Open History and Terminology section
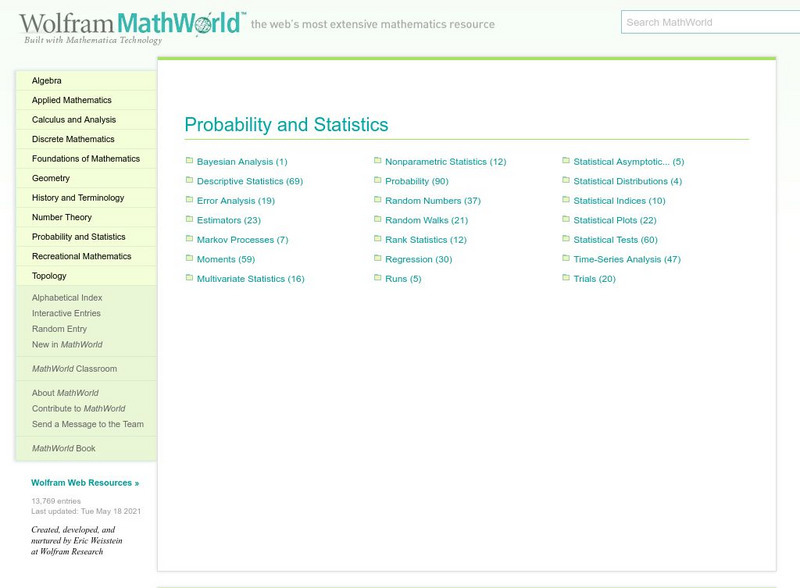This screenshot has height=588, width=800. pos(86,198)
